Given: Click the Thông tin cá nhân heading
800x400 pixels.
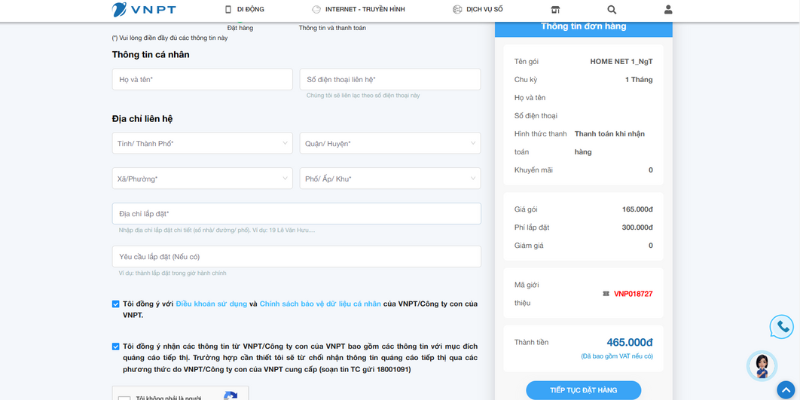Looking at the screenshot, I should [x=151, y=55].
